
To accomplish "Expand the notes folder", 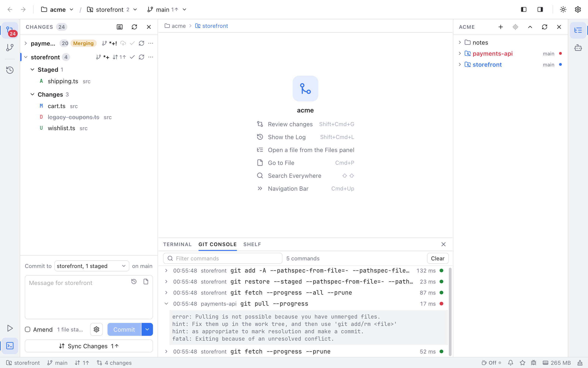I will (460, 42).
